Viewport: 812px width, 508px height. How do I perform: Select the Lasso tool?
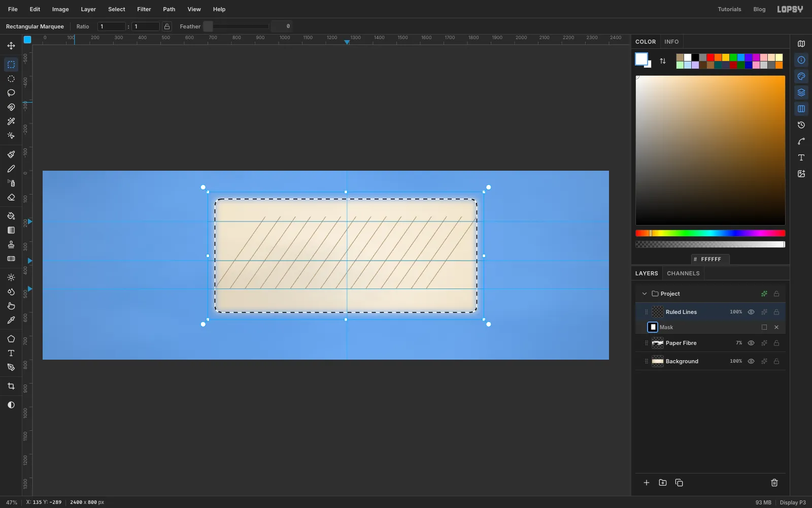[x=11, y=93]
